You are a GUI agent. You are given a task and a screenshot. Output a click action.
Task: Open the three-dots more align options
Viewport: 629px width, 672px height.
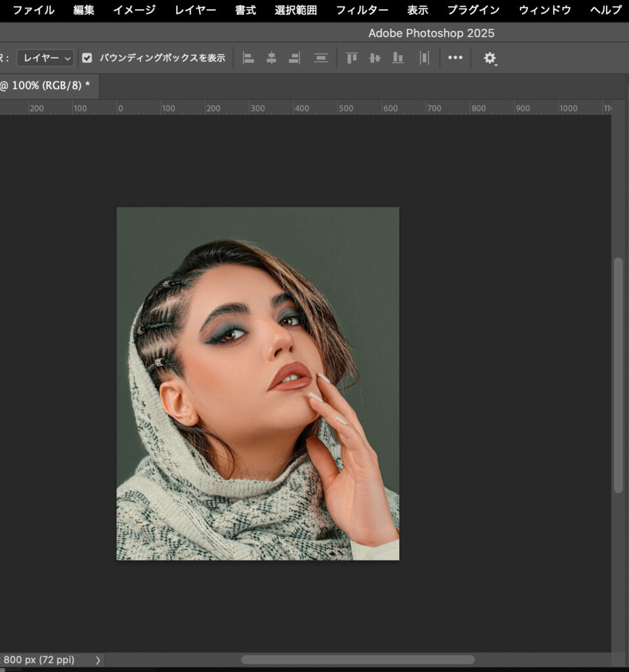[455, 58]
